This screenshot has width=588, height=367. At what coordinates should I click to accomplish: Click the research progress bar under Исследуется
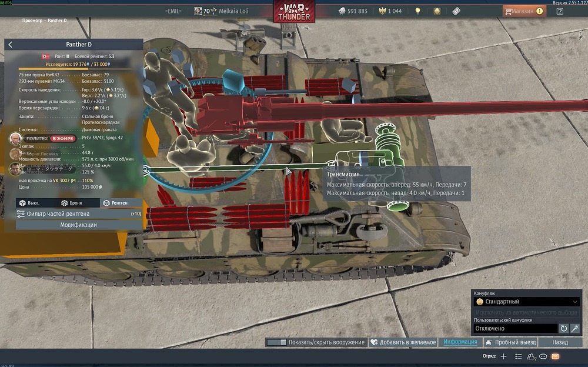click(x=79, y=69)
